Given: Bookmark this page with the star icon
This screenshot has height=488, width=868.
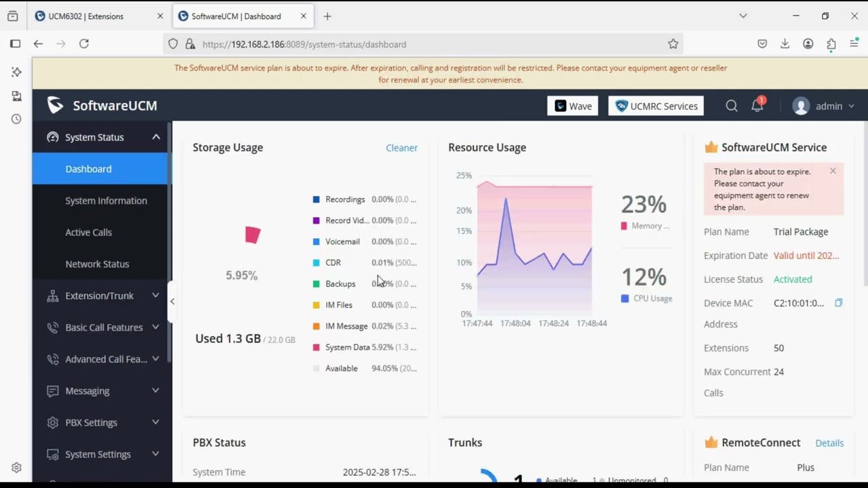Looking at the screenshot, I should [x=673, y=44].
